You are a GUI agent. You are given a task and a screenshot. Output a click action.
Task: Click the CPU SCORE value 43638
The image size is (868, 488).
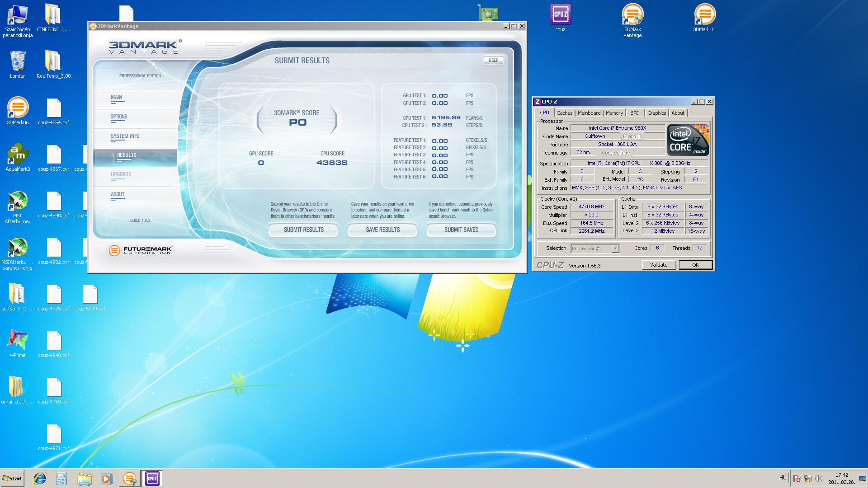tap(332, 163)
